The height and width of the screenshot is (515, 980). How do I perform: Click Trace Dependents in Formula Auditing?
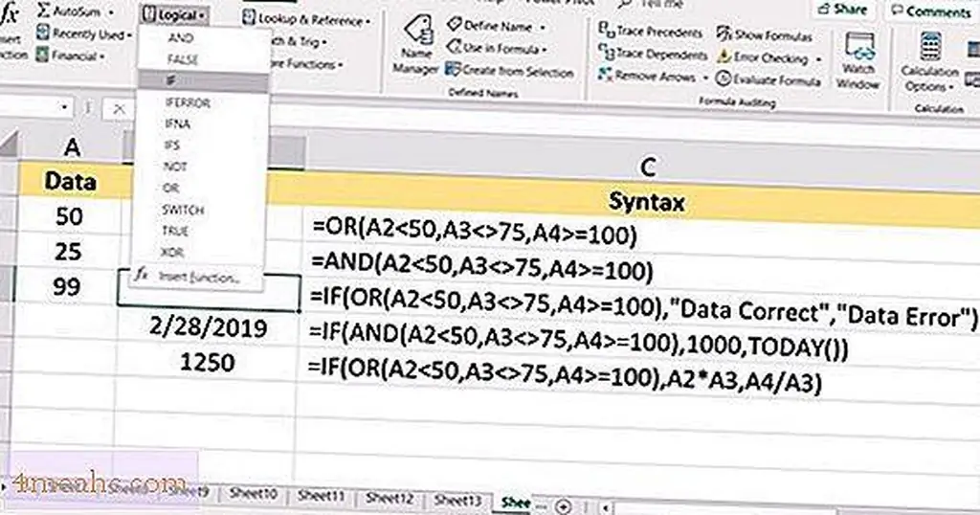[x=653, y=55]
